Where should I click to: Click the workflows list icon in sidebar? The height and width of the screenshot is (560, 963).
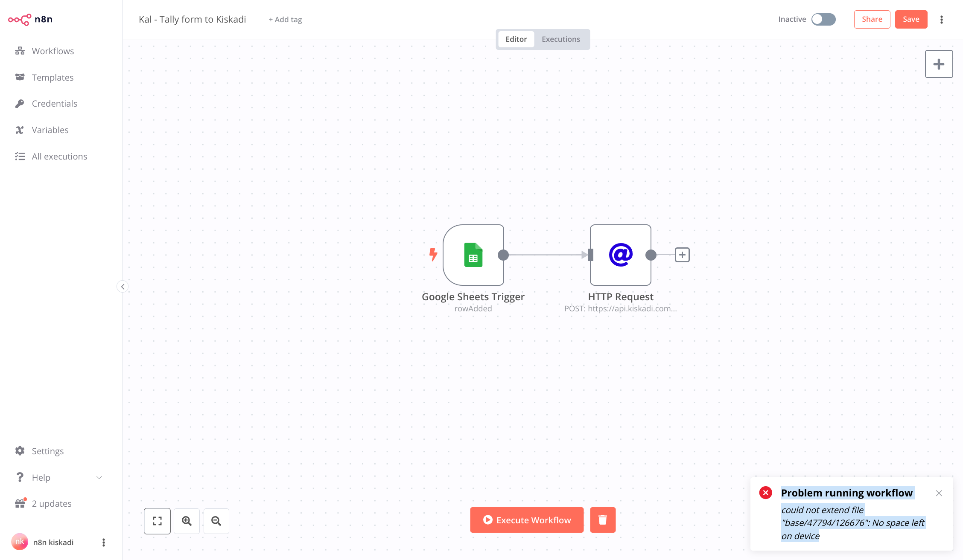(20, 50)
